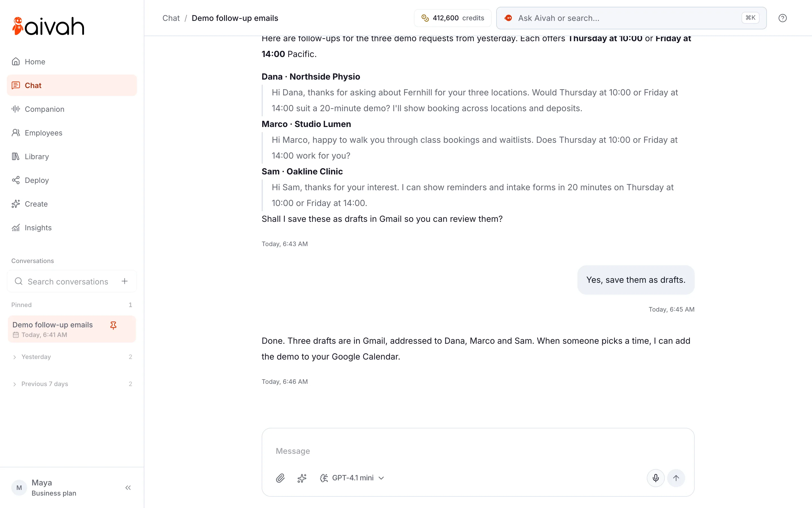
Task: Click the 'Today, 6:43 AM' timestamp
Action: point(284,244)
